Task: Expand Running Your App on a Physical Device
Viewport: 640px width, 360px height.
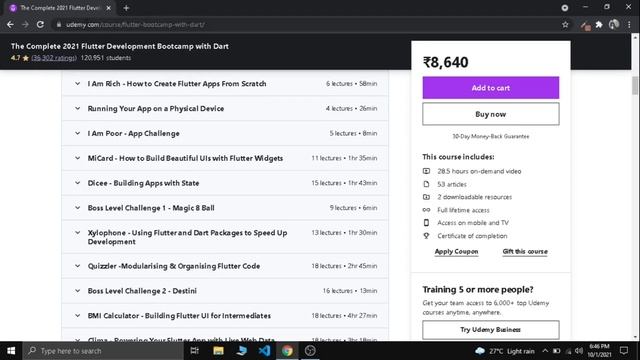Action: [225, 108]
